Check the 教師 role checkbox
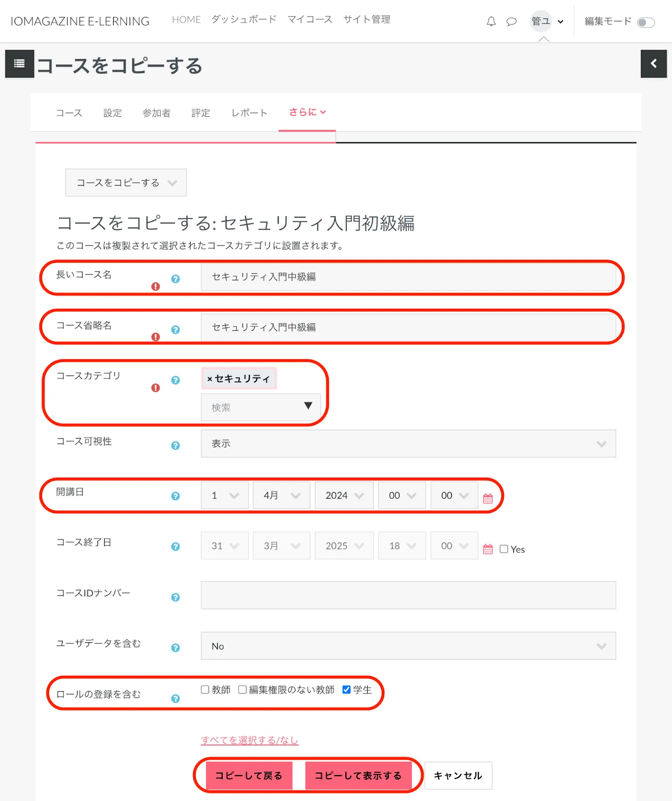 pyautogui.click(x=205, y=690)
